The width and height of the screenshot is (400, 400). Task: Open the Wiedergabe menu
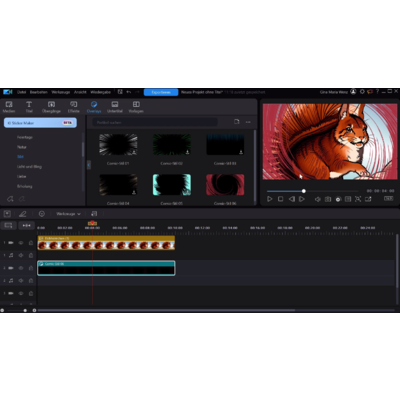pos(100,92)
